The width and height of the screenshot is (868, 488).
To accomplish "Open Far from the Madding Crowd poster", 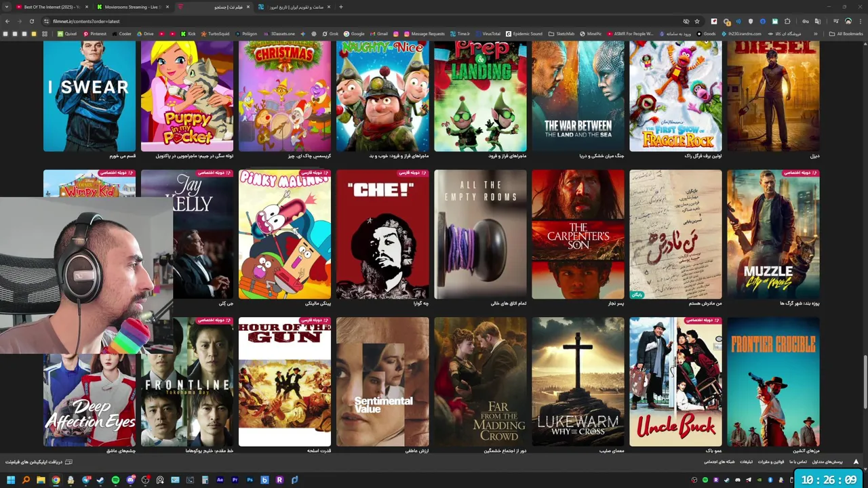I will tap(480, 382).
